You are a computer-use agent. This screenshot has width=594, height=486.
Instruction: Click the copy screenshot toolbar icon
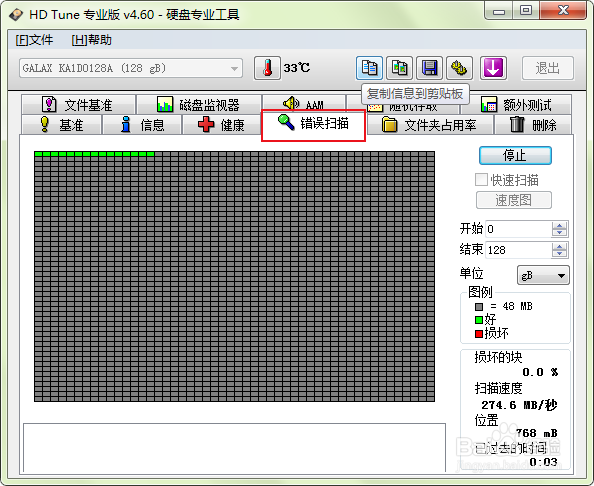pos(399,68)
